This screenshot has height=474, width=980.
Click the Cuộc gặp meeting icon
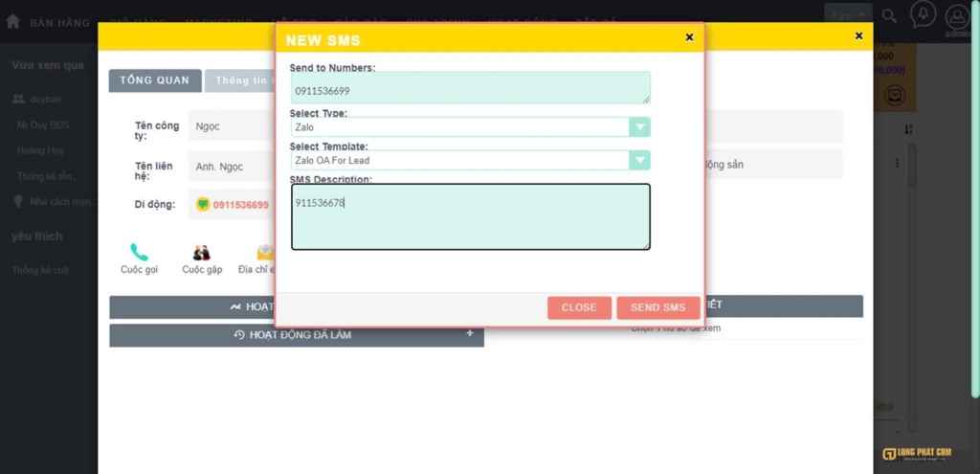[201, 253]
